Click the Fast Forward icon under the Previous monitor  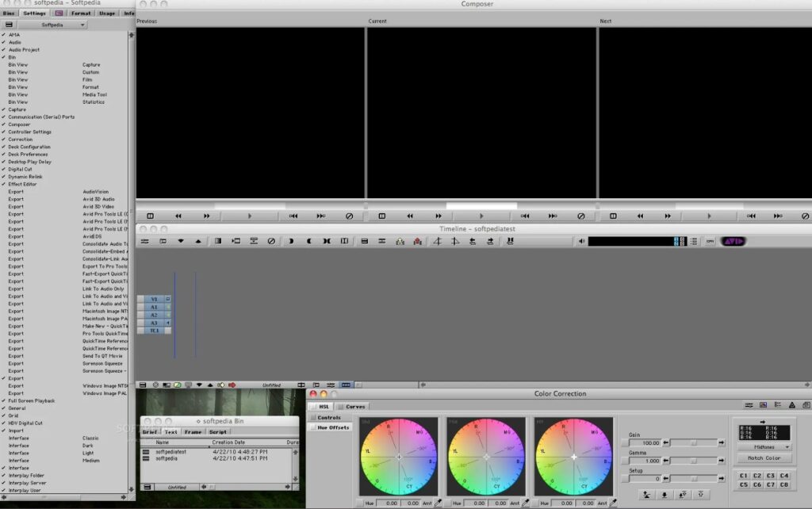(x=208, y=216)
